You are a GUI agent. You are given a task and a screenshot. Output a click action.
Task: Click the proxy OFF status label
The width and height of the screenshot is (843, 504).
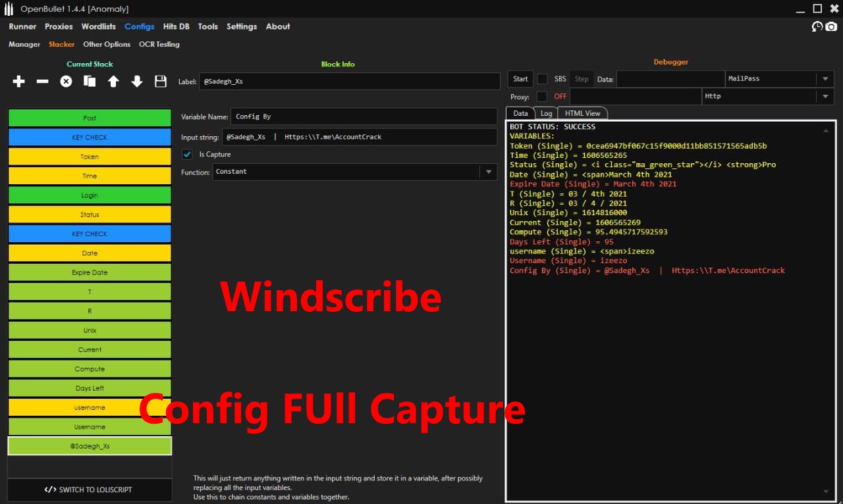tap(560, 97)
